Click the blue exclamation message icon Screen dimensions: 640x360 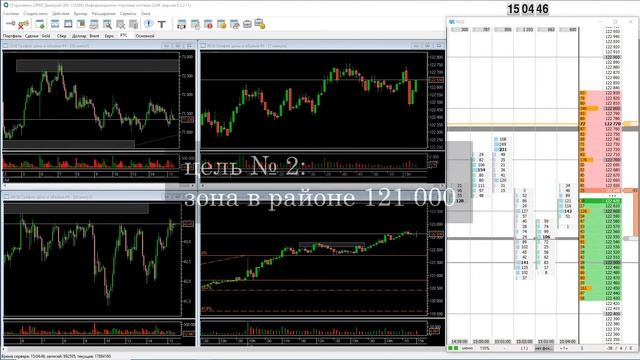(149, 24)
